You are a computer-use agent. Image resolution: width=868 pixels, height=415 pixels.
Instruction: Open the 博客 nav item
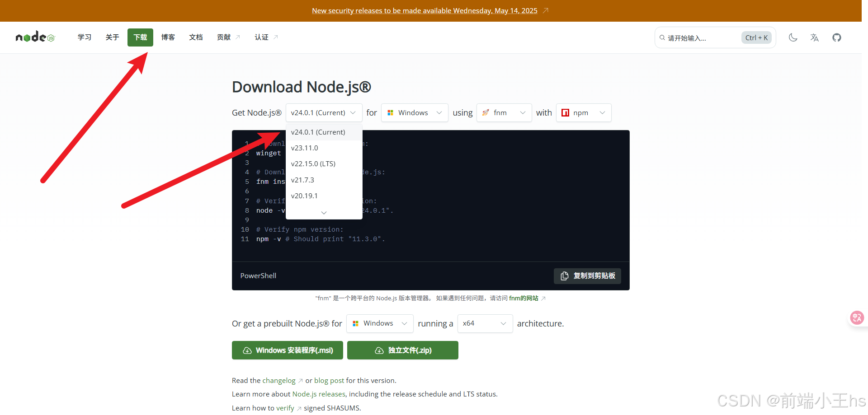(168, 37)
